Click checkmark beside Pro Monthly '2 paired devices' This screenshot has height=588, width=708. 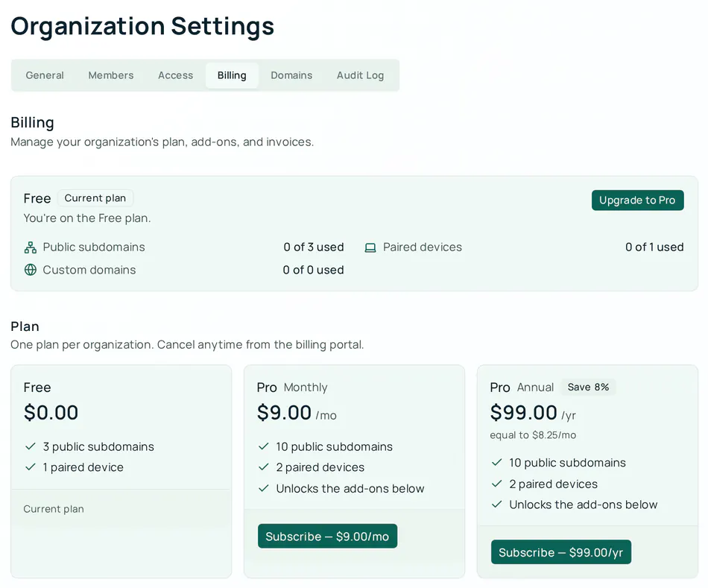click(x=264, y=467)
